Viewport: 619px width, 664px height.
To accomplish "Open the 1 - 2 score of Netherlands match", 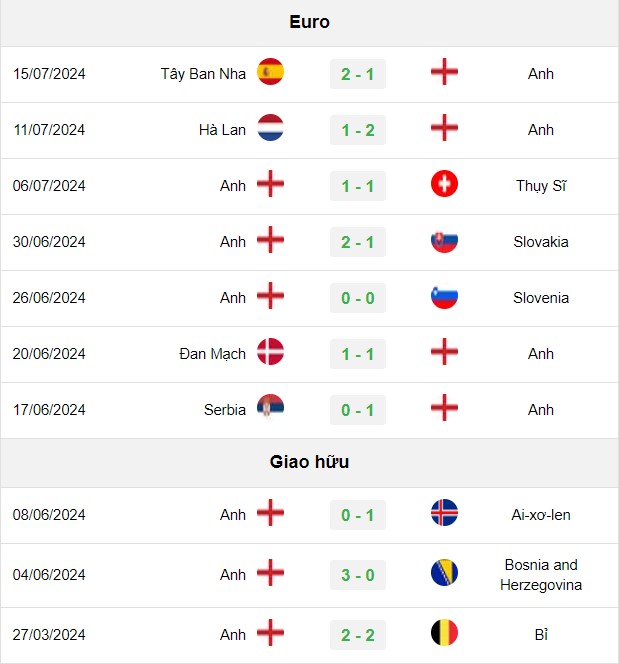I will point(358,130).
